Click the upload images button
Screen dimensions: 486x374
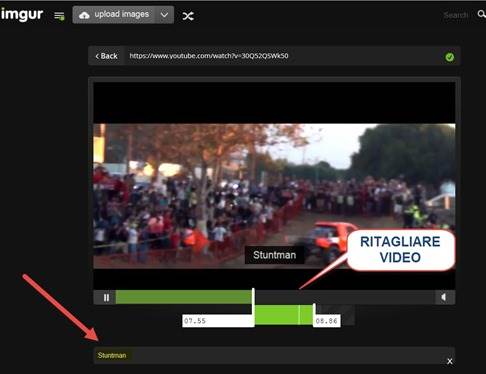(x=114, y=15)
